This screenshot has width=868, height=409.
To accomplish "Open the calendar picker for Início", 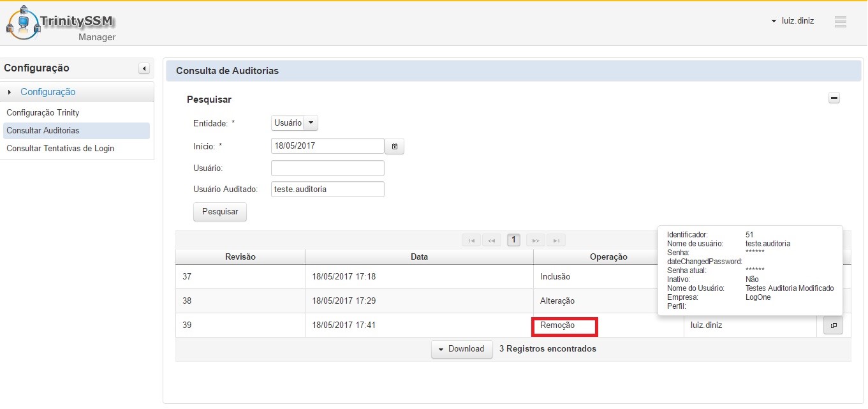I will (x=395, y=147).
